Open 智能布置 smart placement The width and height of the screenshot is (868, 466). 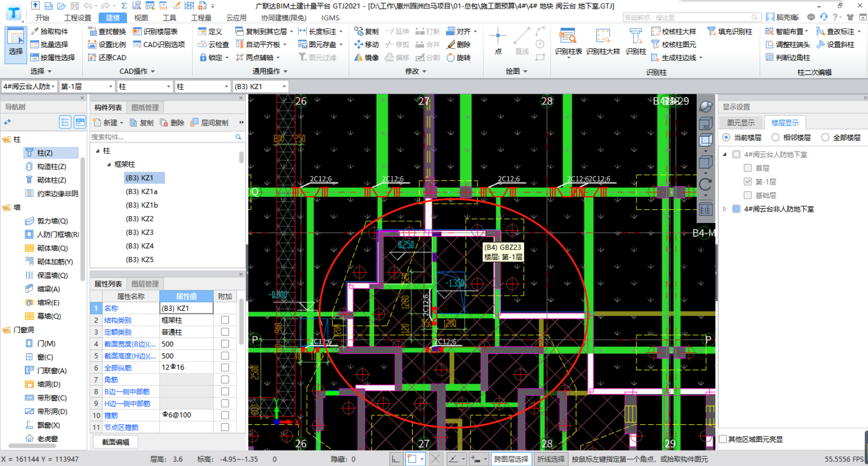(x=786, y=31)
